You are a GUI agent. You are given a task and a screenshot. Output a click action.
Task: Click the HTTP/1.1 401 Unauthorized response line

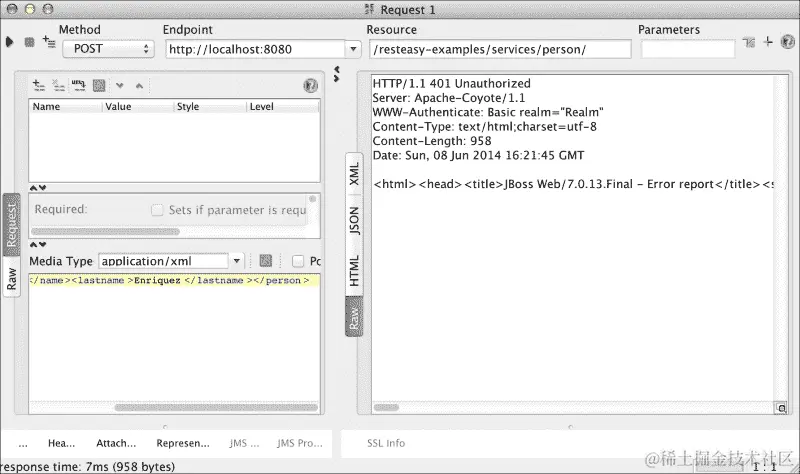452,83
